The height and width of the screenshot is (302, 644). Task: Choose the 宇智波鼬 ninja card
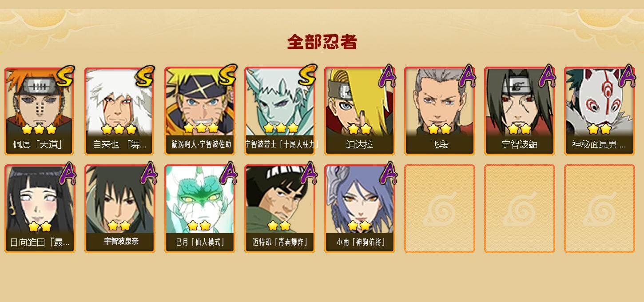click(520, 111)
